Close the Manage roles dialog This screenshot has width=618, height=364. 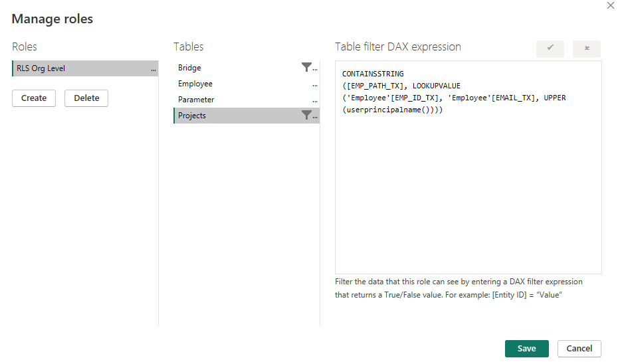click(611, 6)
